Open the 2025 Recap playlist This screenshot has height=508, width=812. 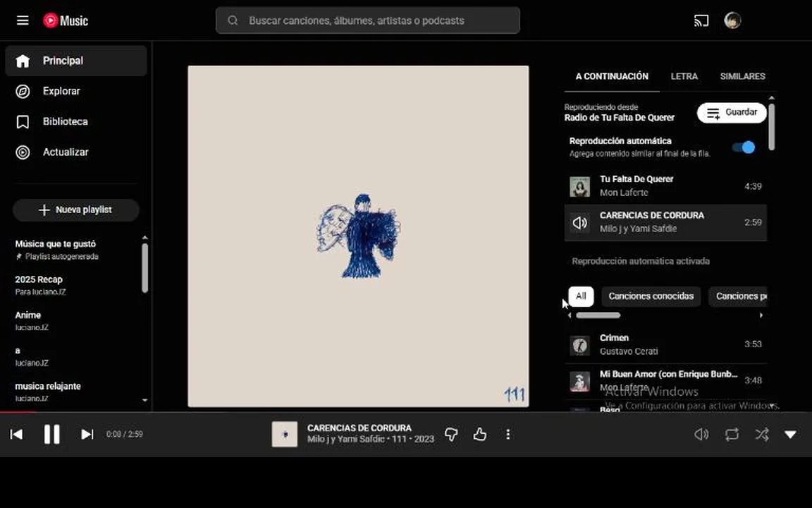75,285
